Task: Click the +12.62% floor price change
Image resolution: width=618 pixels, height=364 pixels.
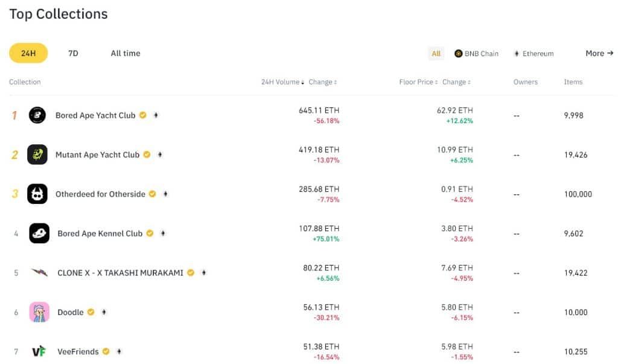Action: click(x=459, y=121)
